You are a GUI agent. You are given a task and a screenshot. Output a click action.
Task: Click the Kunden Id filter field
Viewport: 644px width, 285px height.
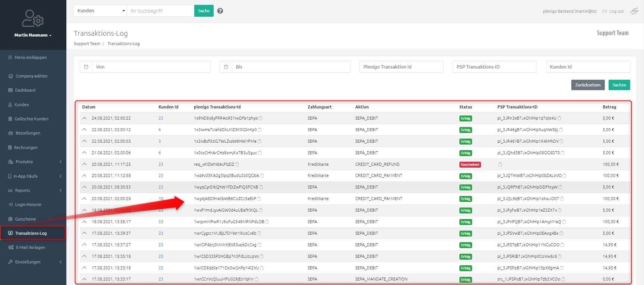click(588, 67)
